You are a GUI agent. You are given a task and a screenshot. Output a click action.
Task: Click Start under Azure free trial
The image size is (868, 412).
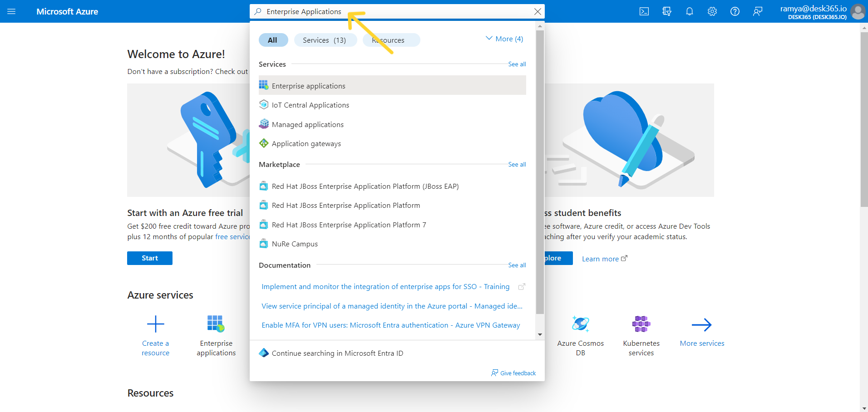click(x=149, y=258)
